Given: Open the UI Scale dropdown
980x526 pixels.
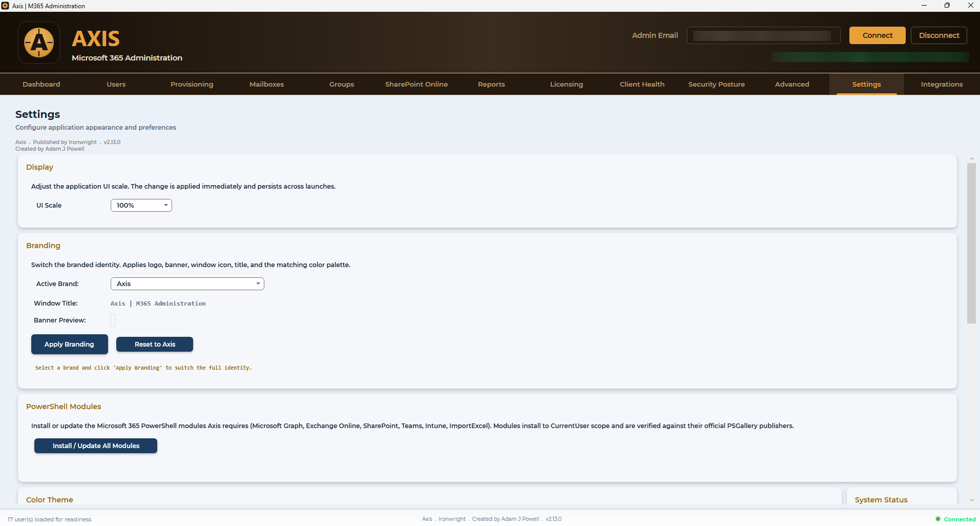Looking at the screenshot, I should click(x=141, y=206).
